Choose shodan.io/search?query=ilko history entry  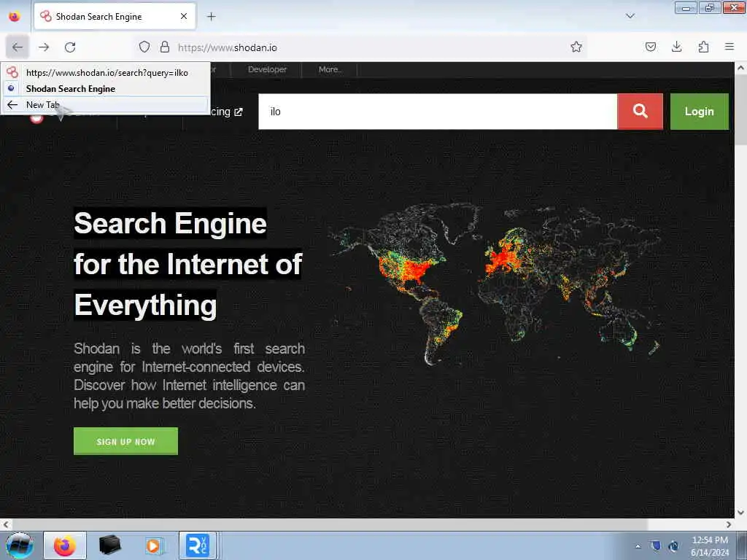pyautogui.click(x=106, y=73)
